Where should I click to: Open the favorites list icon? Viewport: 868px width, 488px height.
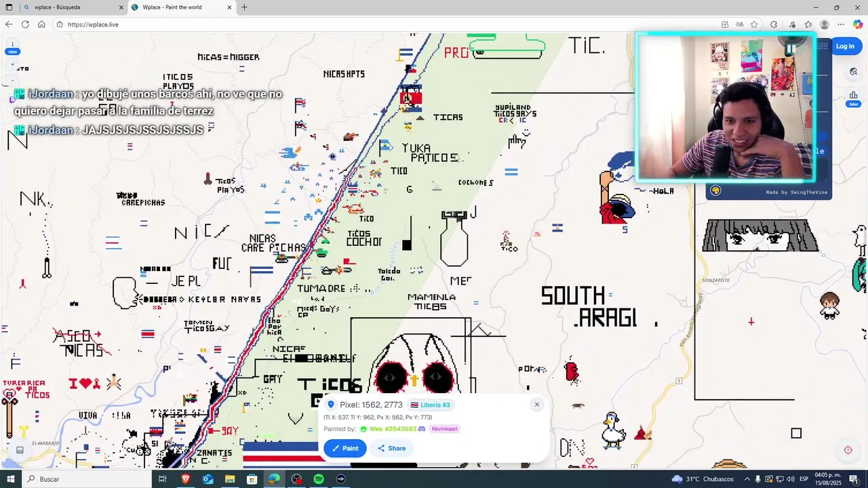[808, 24]
